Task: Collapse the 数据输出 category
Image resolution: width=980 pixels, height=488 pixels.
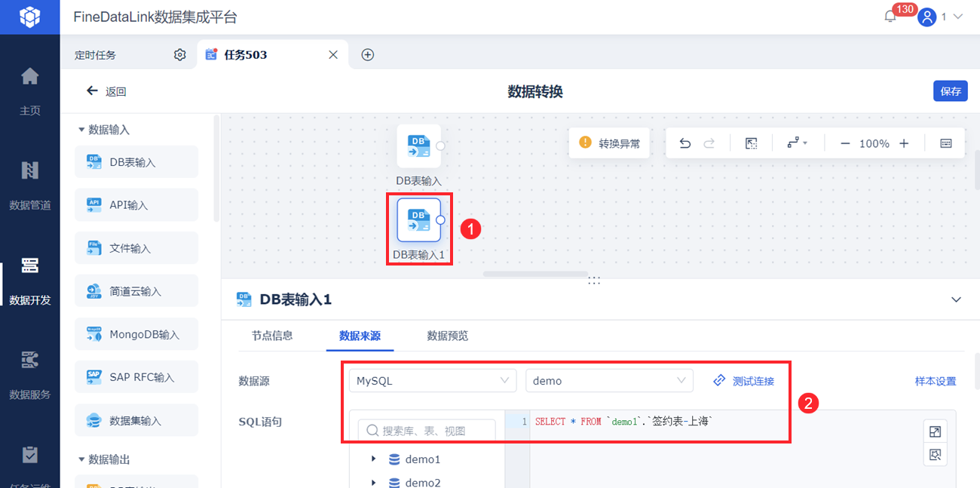Action: [81, 459]
